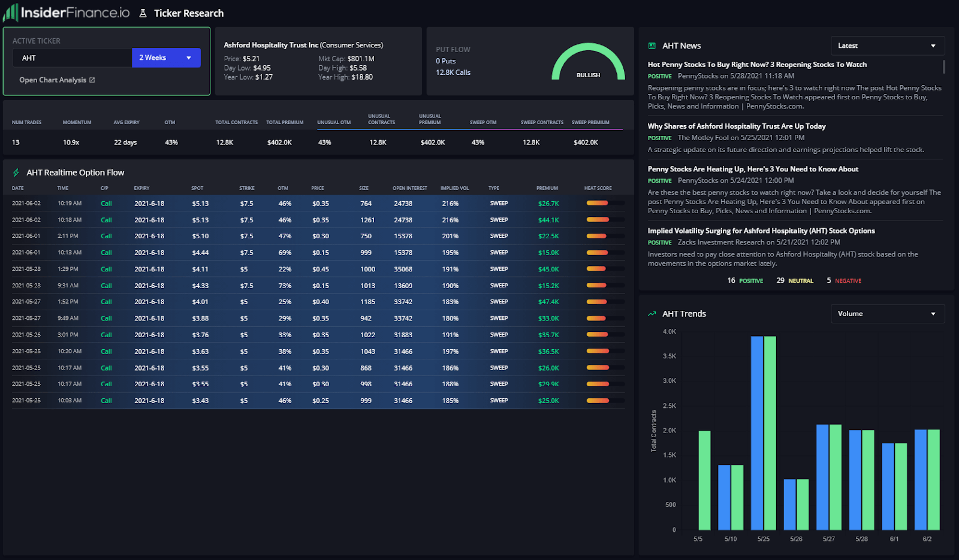
Task: Click the Mkt Cap $801.1M value
Action: pyautogui.click(x=361, y=59)
